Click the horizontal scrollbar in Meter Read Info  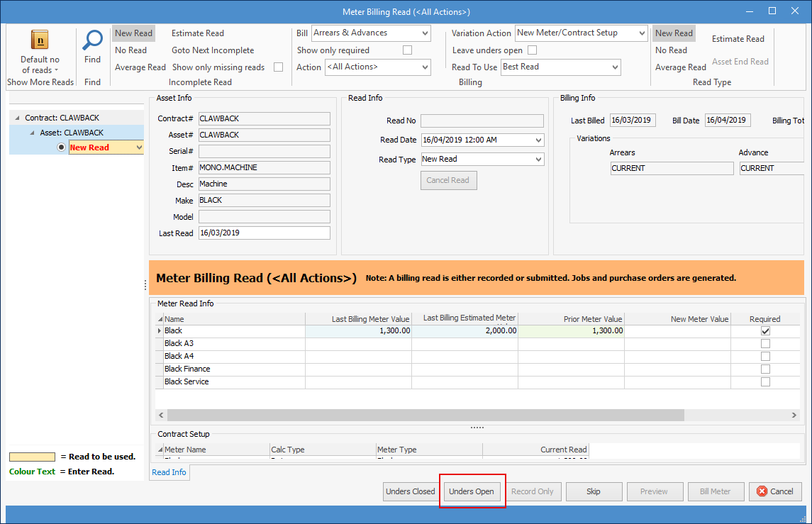coord(426,416)
